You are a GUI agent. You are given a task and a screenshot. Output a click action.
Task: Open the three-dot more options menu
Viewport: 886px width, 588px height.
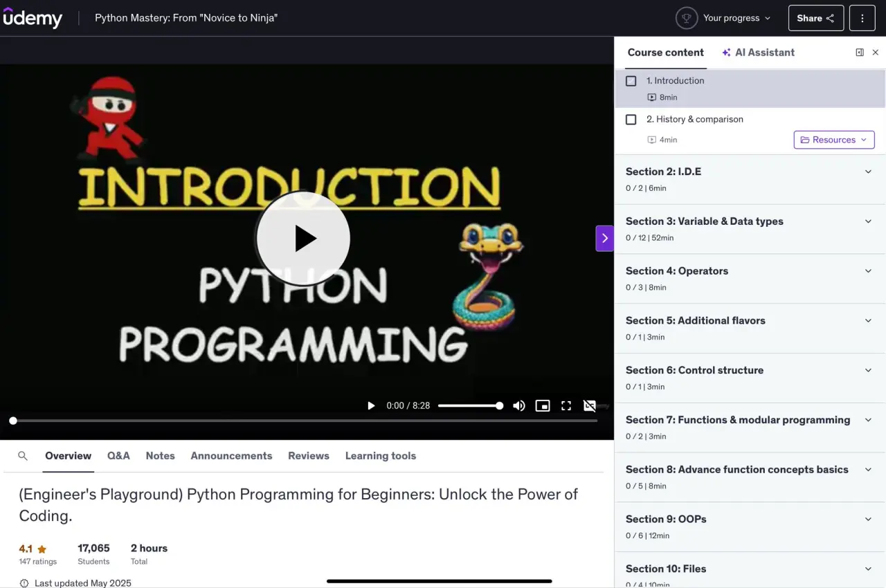862,18
